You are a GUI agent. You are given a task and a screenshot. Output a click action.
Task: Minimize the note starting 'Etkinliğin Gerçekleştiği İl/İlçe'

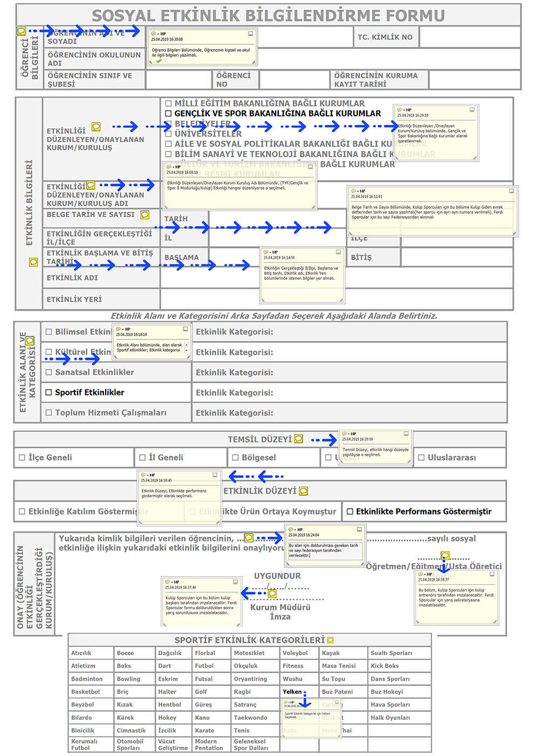(338, 252)
